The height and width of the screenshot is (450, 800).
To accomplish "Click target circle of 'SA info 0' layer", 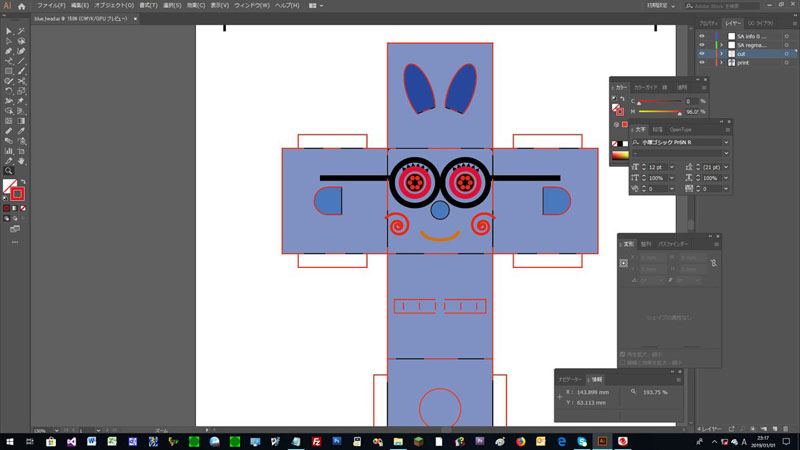I will coord(787,36).
